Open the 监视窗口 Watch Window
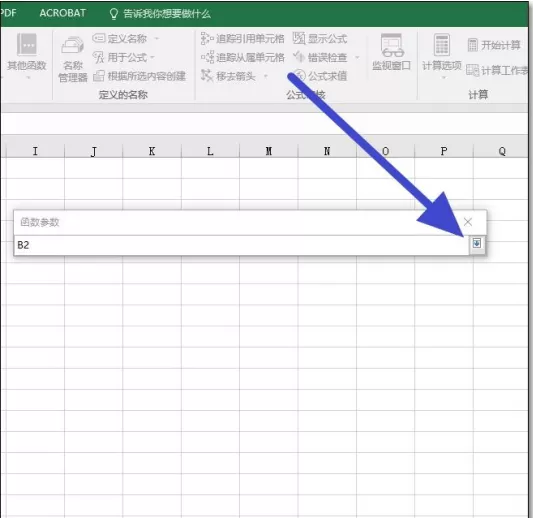The width and height of the screenshot is (533, 518). (x=391, y=52)
